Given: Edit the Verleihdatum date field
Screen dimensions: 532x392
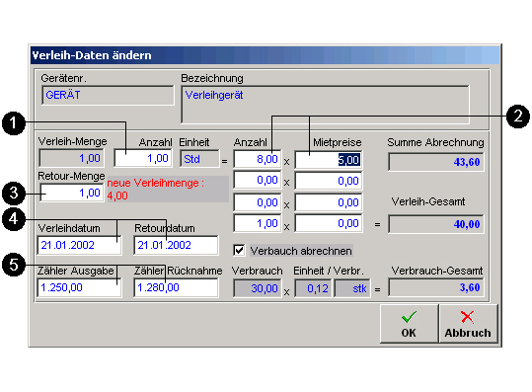Looking at the screenshot, I should [79, 245].
